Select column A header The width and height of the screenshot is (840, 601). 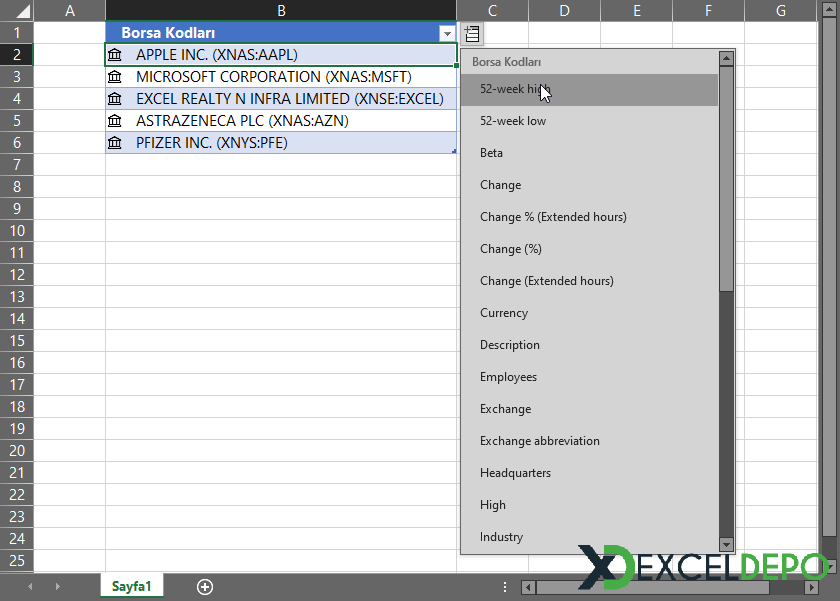coord(70,10)
